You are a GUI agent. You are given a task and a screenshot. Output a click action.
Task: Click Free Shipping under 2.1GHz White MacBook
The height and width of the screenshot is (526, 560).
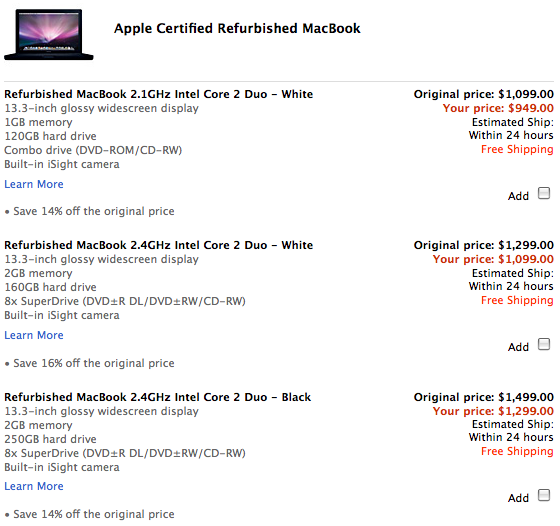tap(517, 149)
